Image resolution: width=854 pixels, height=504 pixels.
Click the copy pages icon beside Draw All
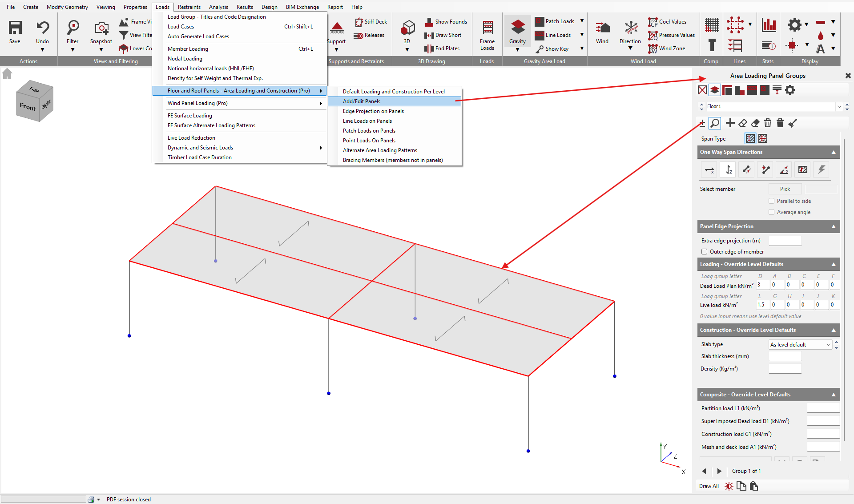pos(741,486)
